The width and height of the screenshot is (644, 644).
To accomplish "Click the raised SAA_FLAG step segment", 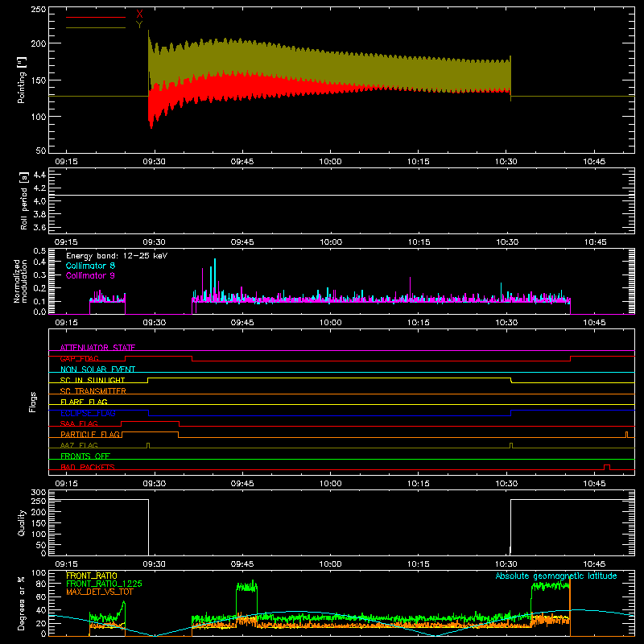I will (x=151, y=421).
